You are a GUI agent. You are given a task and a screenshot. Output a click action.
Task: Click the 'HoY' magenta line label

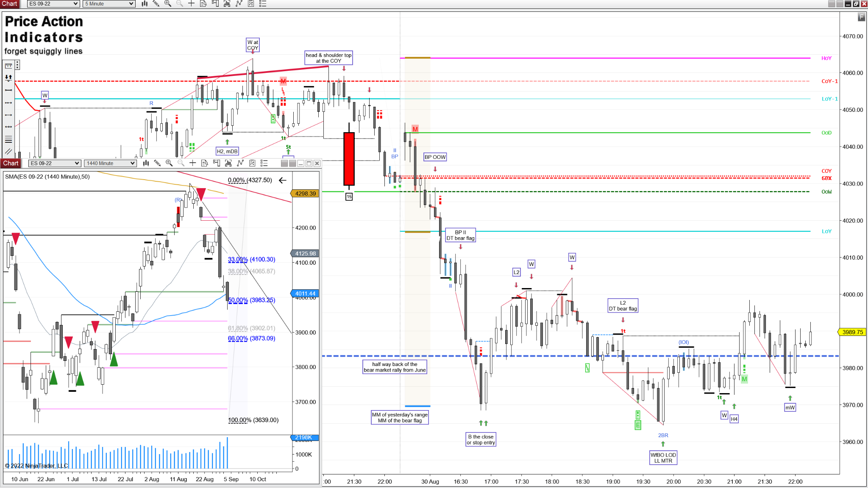click(x=826, y=58)
